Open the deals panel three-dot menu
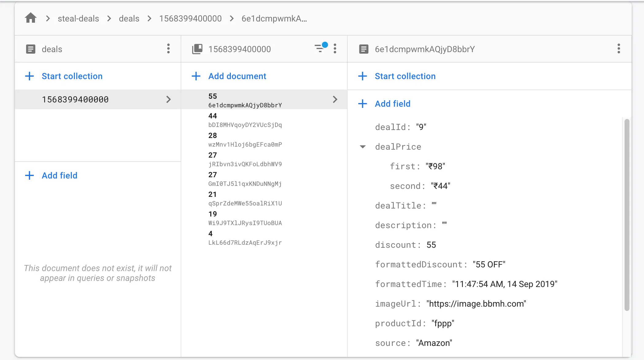The image size is (644, 360). point(168,49)
